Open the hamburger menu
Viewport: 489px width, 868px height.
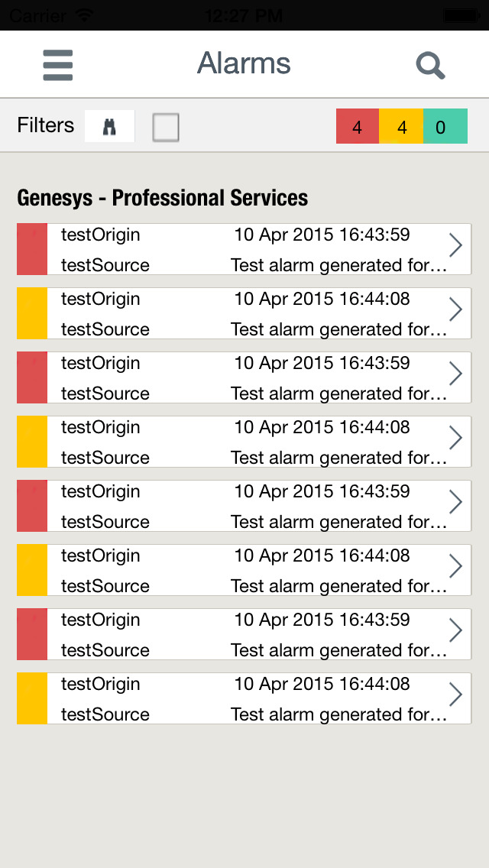point(58,65)
